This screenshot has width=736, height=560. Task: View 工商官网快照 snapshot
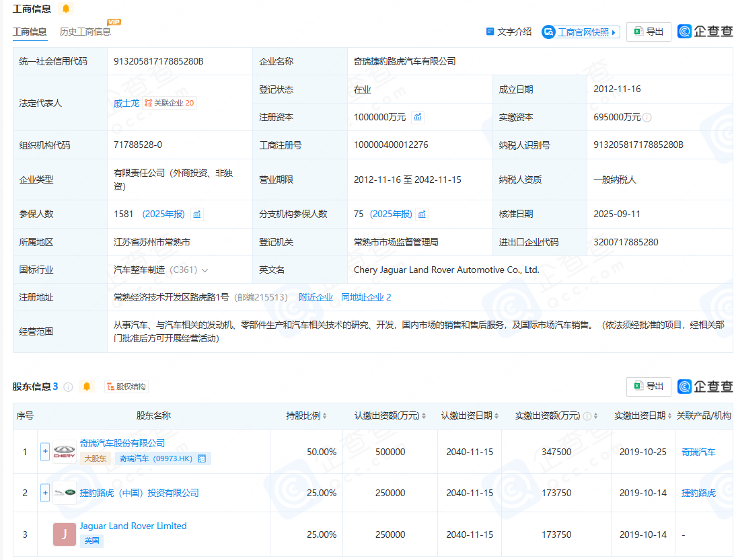581,32
